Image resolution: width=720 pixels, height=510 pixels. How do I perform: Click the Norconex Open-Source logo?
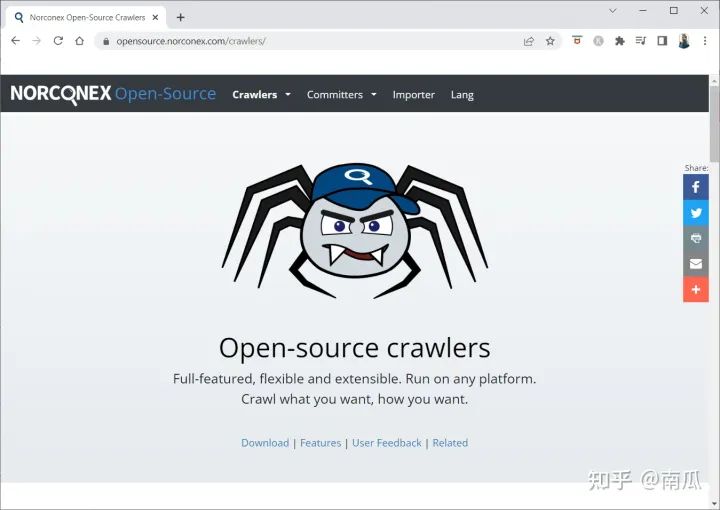tap(113, 94)
